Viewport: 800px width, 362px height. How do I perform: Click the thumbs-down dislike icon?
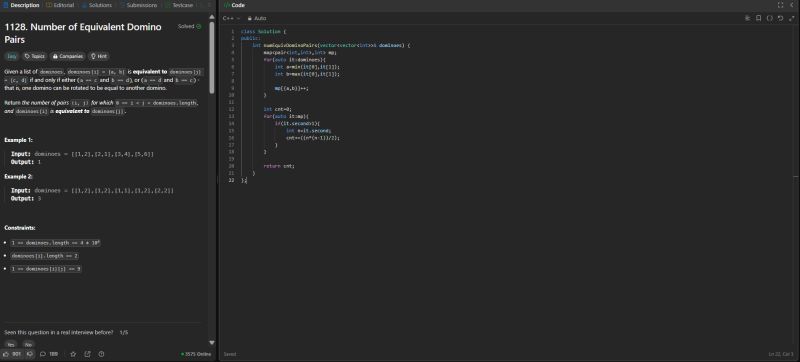[x=30, y=354]
